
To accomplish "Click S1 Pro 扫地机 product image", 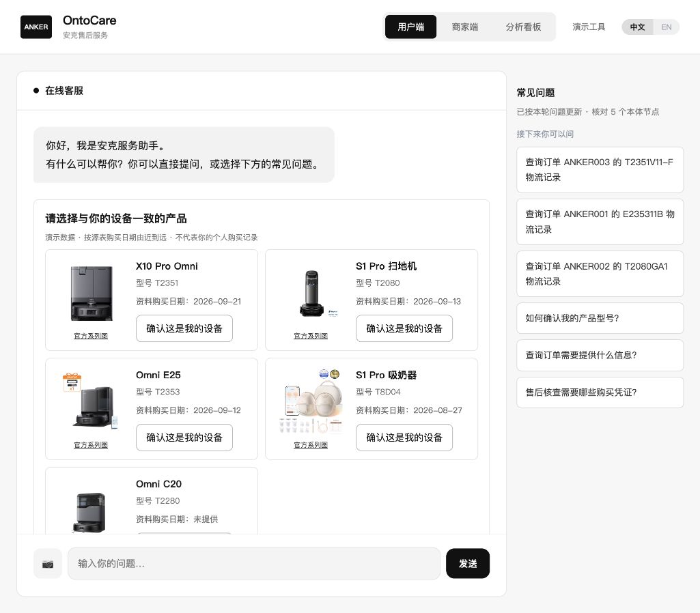I will (x=311, y=293).
